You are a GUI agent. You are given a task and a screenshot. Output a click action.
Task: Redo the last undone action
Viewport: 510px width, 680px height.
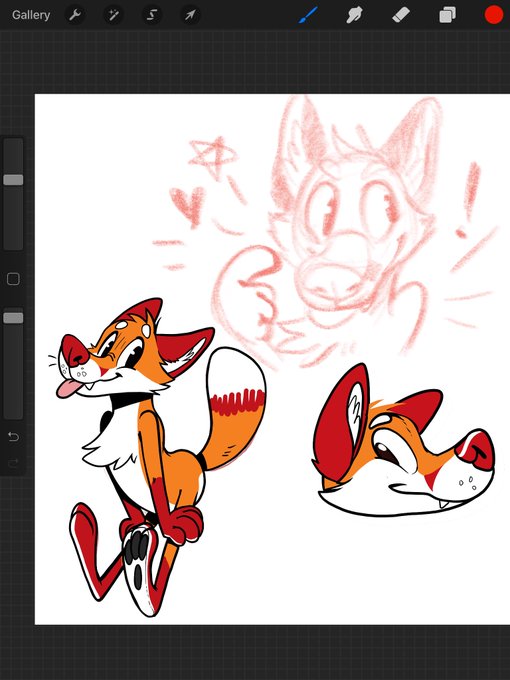[x=13, y=463]
